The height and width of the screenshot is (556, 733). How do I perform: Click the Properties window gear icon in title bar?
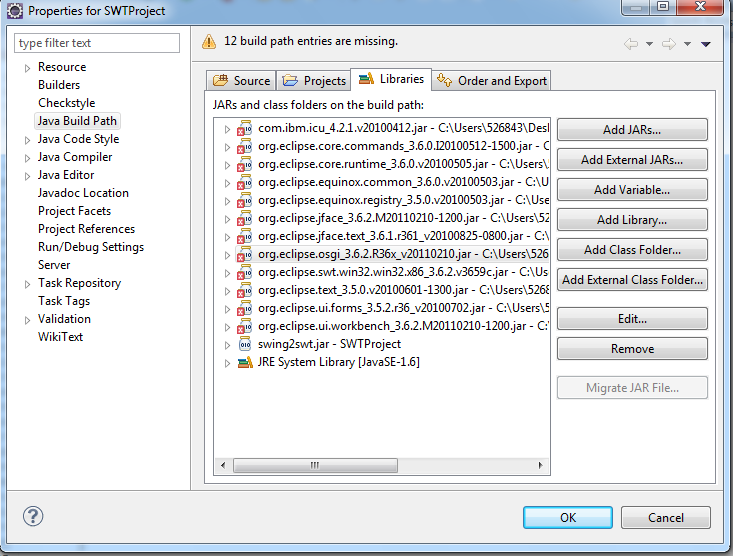click(14, 11)
